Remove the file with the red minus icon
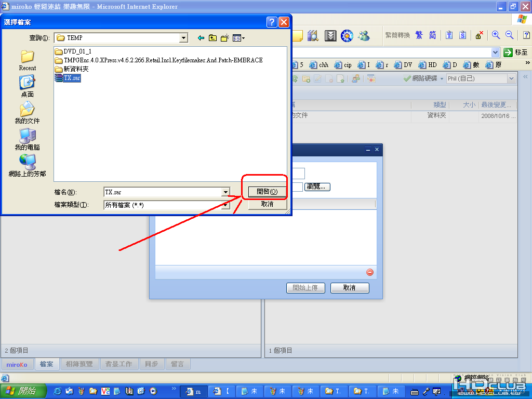Screen dimensions: 532x399 370,272
